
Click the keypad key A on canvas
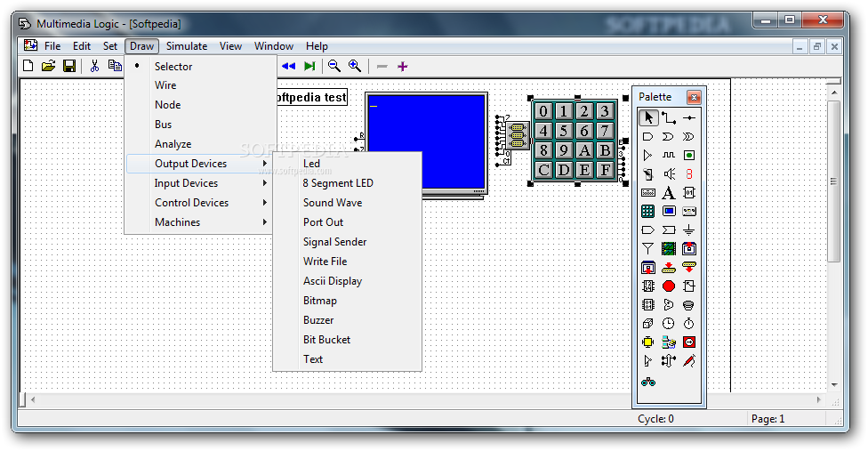click(x=584, y=150)
